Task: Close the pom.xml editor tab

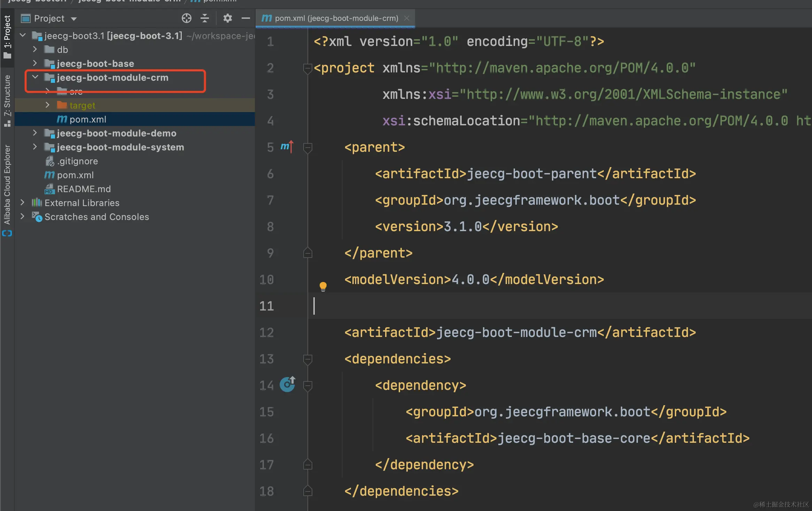Action: pos(406,18)
